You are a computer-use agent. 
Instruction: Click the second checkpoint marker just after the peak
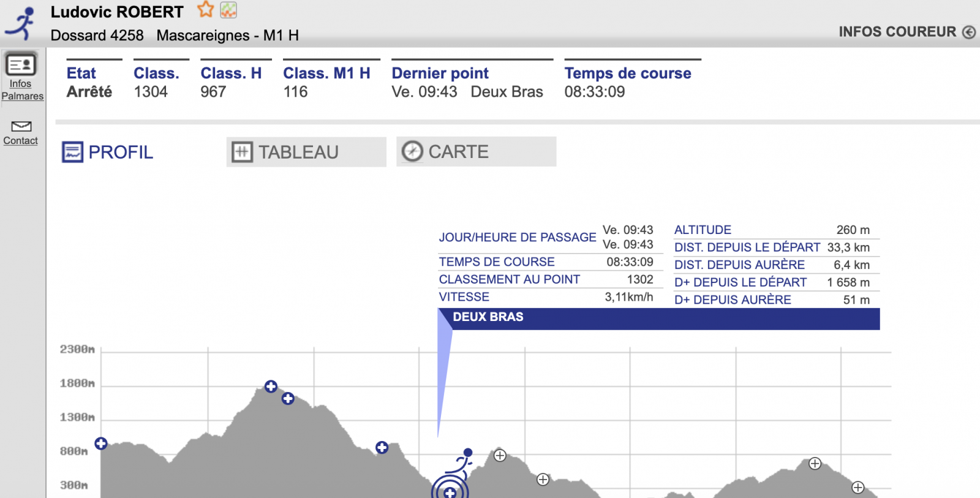(x=288, y=399)
